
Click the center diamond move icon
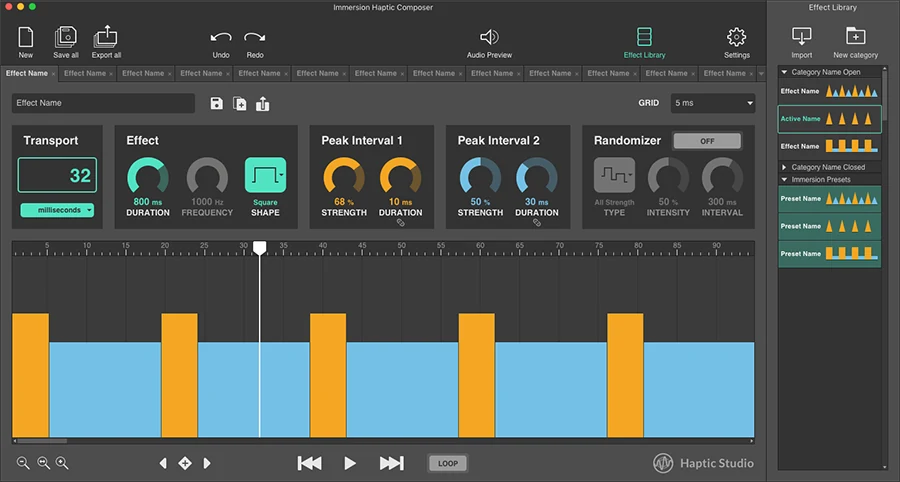185,463
